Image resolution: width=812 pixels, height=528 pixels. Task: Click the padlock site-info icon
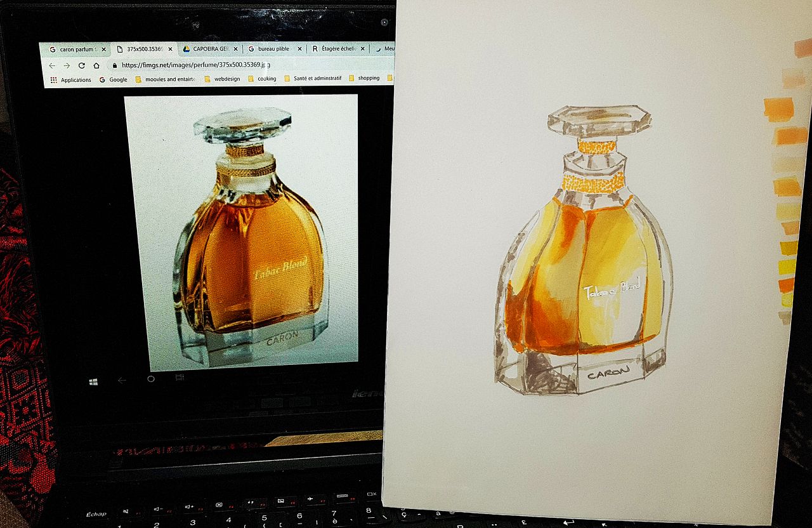pyautogui.click(x=114, y=65)
